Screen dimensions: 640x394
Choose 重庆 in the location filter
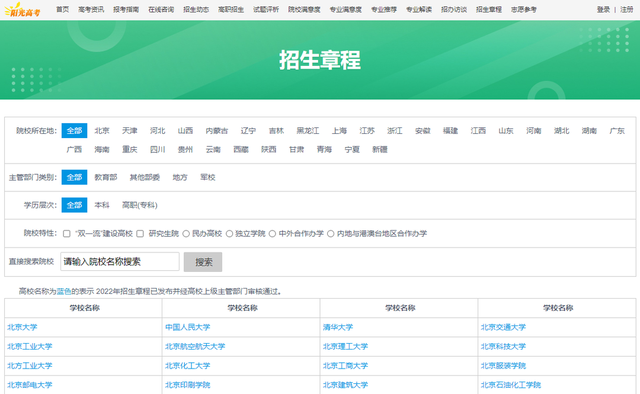tap(130, 149)
